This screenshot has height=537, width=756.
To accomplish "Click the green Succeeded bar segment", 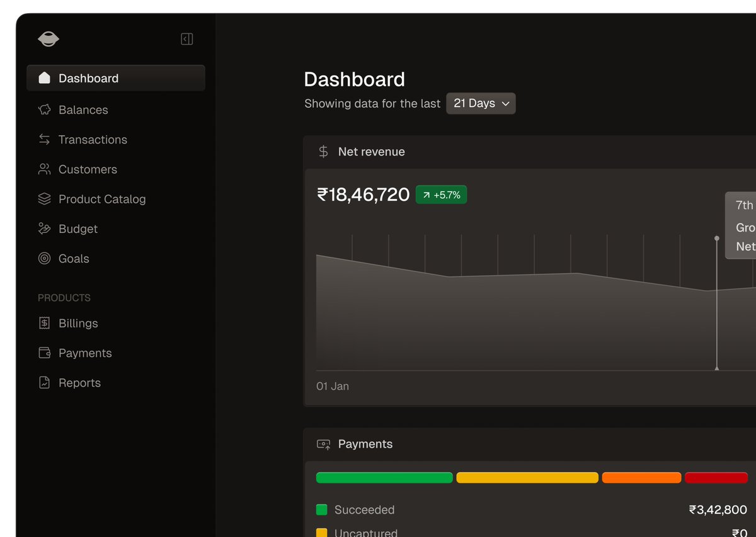I will [384, 478].
